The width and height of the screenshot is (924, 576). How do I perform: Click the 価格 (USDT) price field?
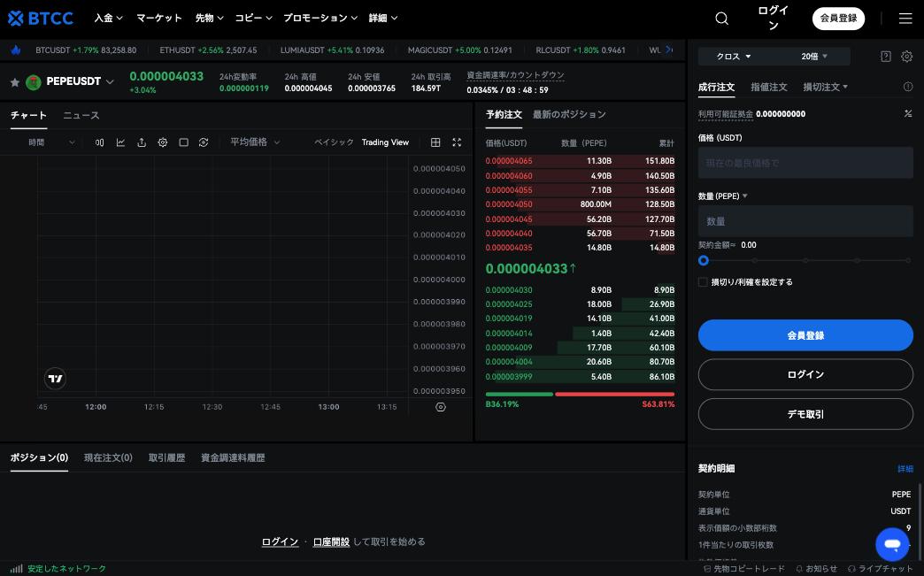[x=805, y=163]
